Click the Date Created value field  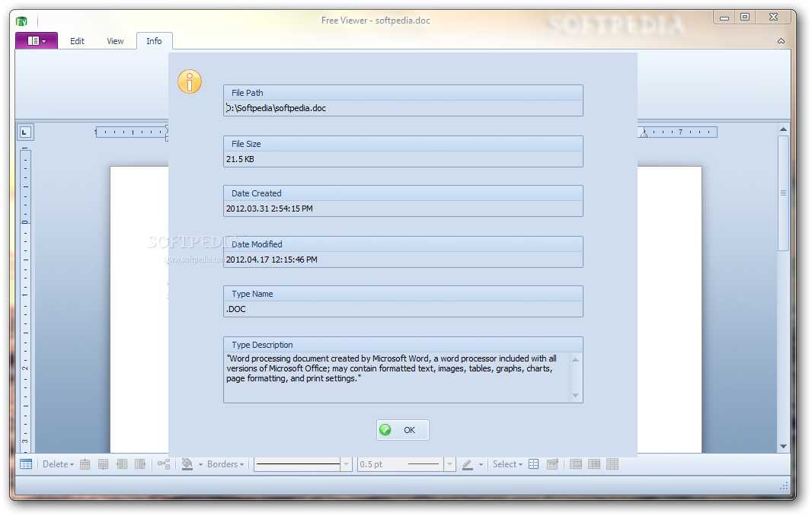403,209
